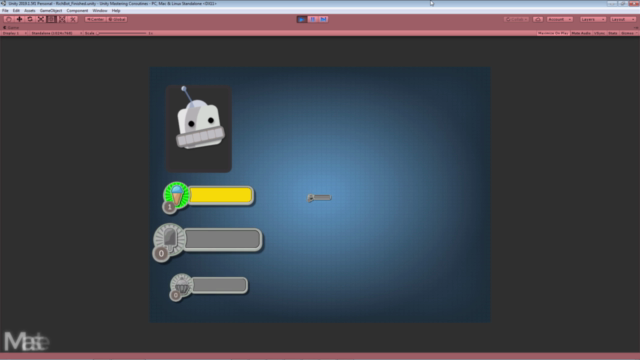Toggle VSync in Game view
Image resolution: width=640 pixels, height=360 pixels.
coord(599,33)
